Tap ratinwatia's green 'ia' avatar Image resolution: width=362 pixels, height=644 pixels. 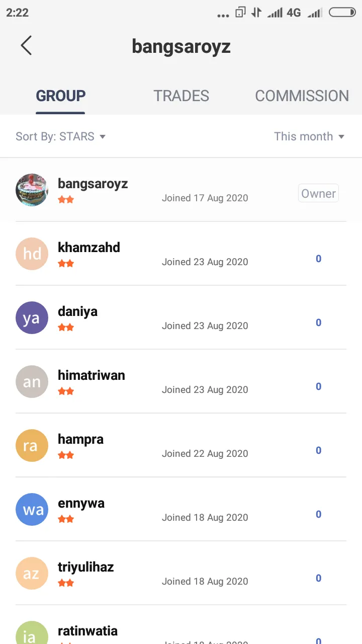(x=32, y=632)
